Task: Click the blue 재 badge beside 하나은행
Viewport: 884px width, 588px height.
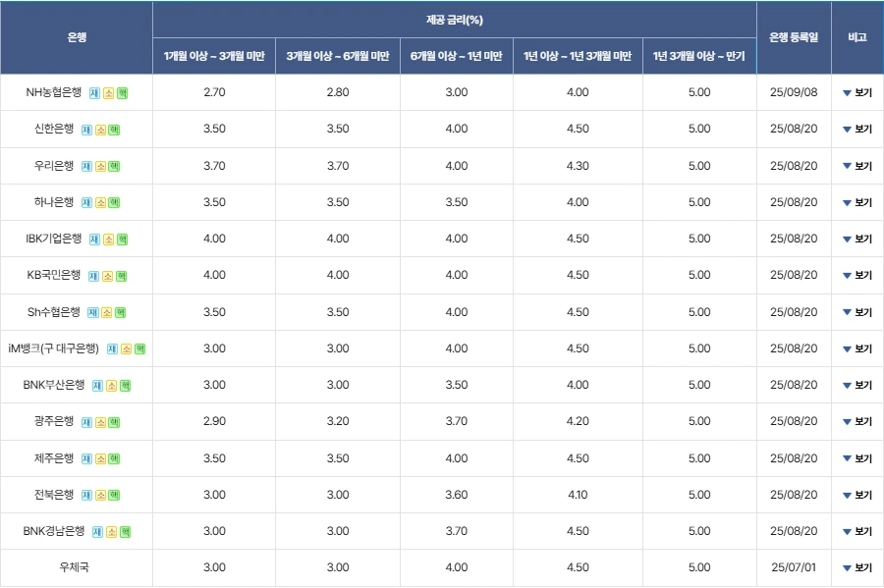Action: click(x=86, y=203)
